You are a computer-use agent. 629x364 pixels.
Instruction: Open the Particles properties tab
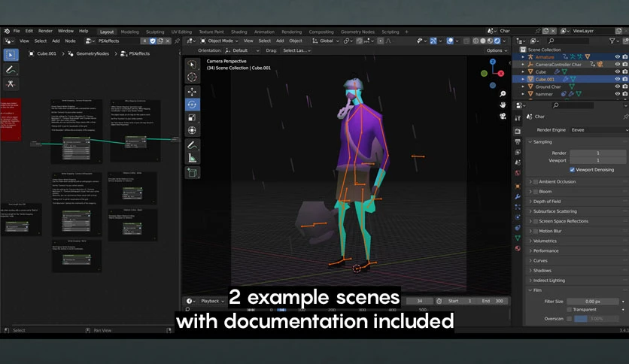coord(518,208)
